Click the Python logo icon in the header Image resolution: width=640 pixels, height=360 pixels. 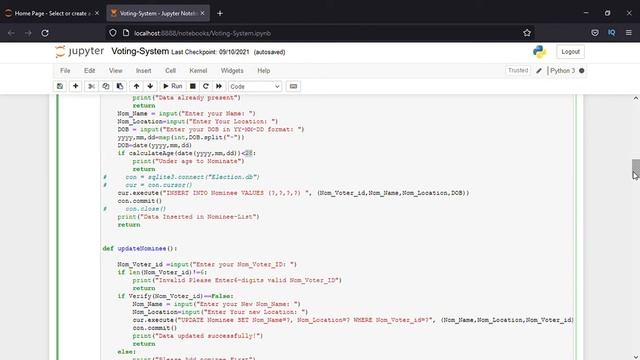540,52
